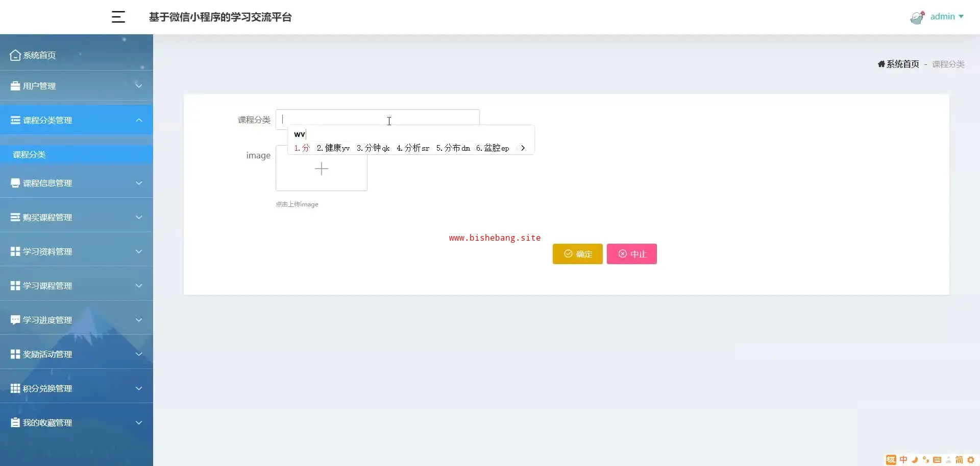
Task: Expand the 购买课程管理 chevron
Action: (138, 217)
